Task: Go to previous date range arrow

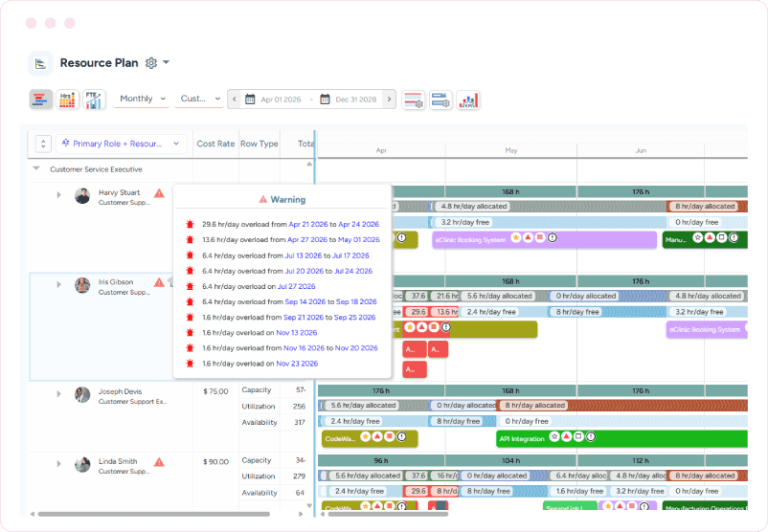Action: coord(234,100)
